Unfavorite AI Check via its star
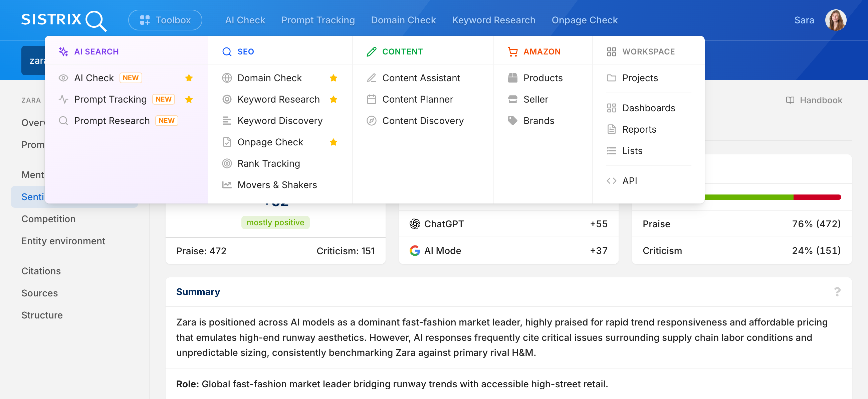Image resolution: width=868 pixels, height=399 pixels. click(189, 78)
